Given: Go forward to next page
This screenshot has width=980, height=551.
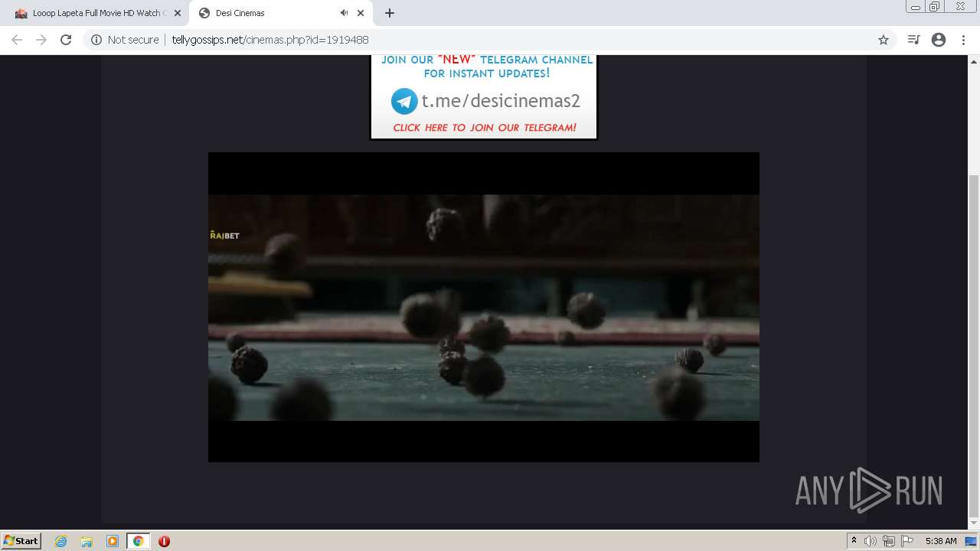Looking at the screenshot, I should pyautogui.click(x=41, y=40).
